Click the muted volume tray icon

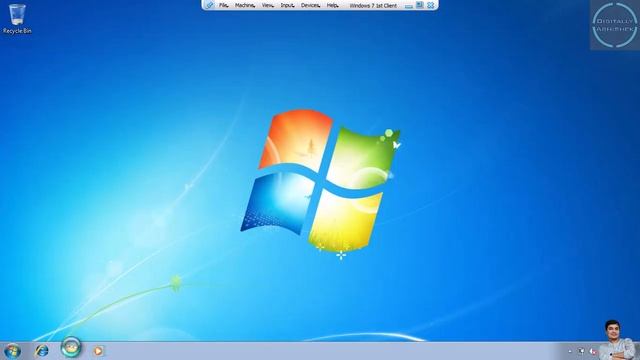tap(593, 351)
